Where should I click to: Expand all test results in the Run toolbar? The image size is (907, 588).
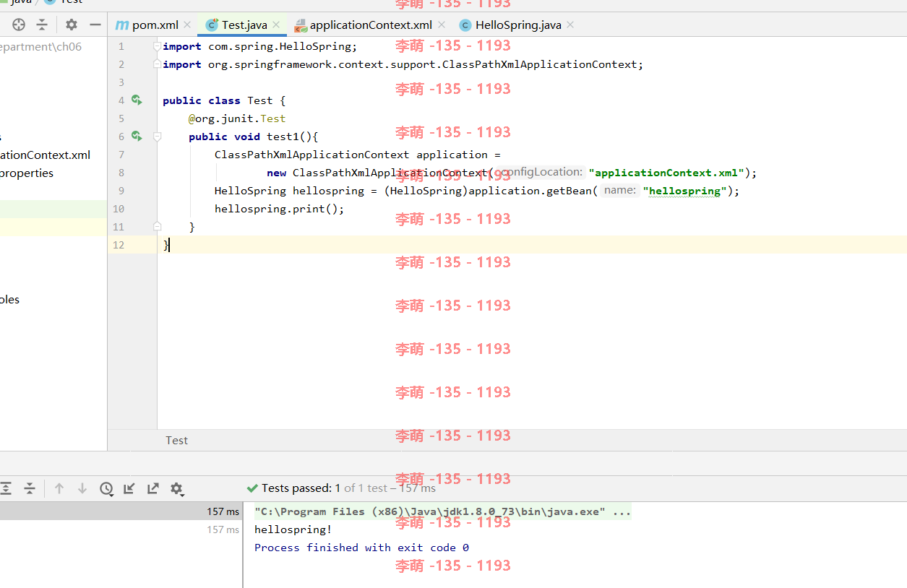pyautogui.click(x=6, y=488)
